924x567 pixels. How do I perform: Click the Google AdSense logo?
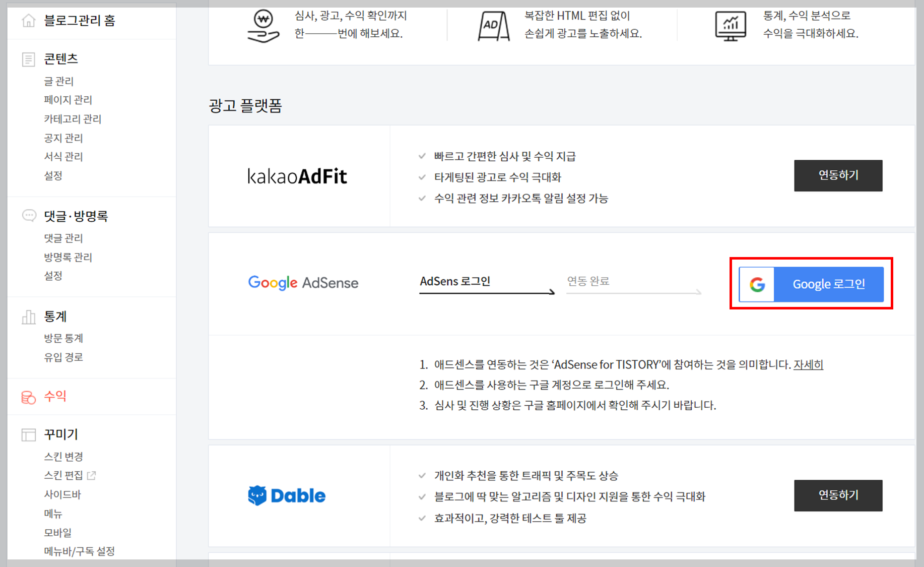303,283
